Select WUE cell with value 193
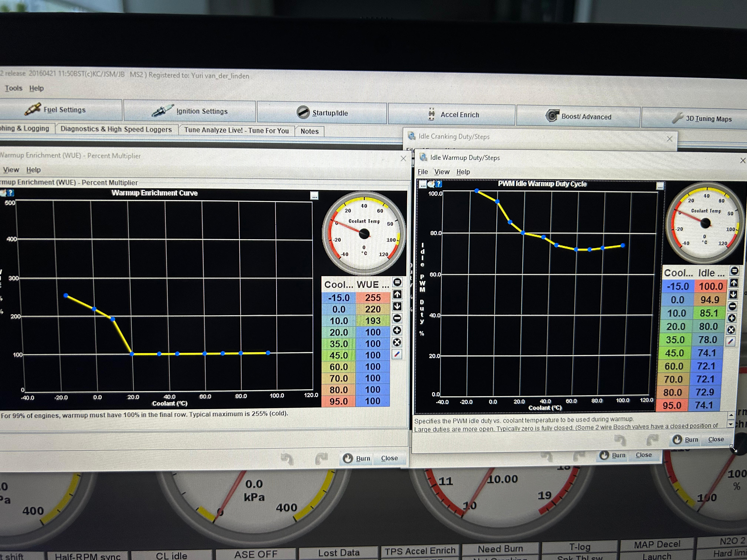The width and height of the screenshot is (747, 560). (x=373, y=320)
